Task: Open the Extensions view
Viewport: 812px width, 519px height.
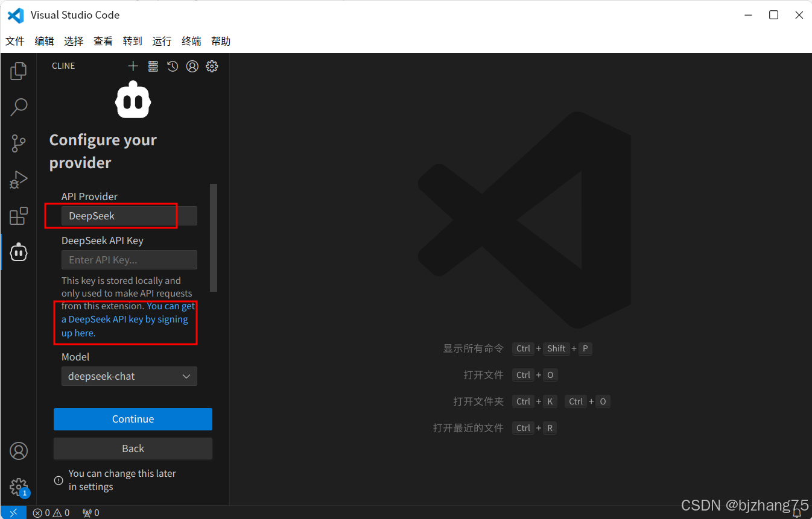Action: (x=19, y=216)
